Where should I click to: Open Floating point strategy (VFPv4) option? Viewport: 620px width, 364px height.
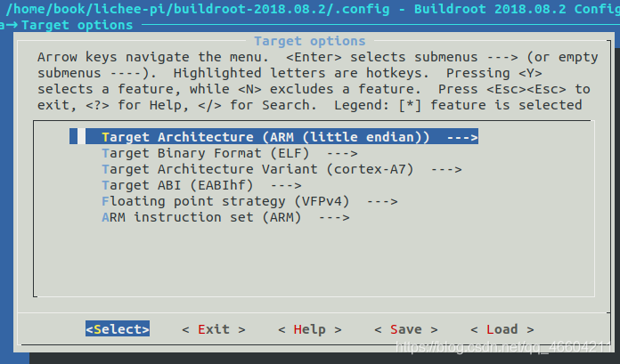coord(249,201)
